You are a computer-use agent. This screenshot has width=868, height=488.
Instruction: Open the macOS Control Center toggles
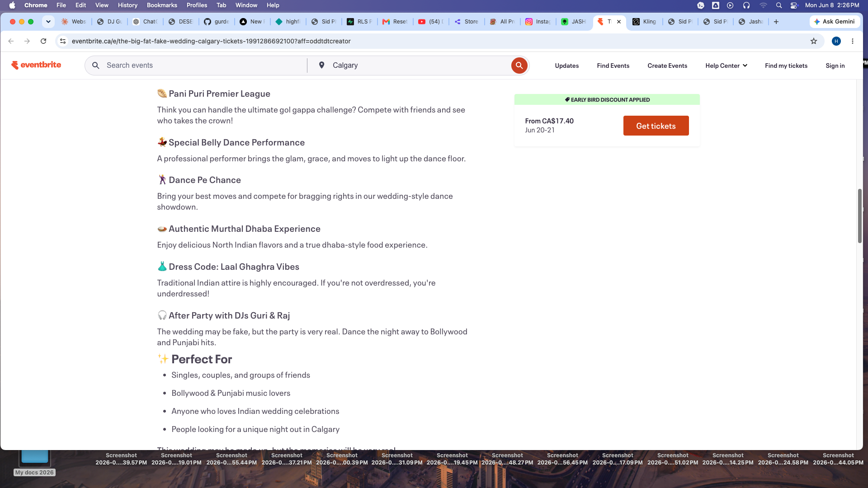point(794,5)
